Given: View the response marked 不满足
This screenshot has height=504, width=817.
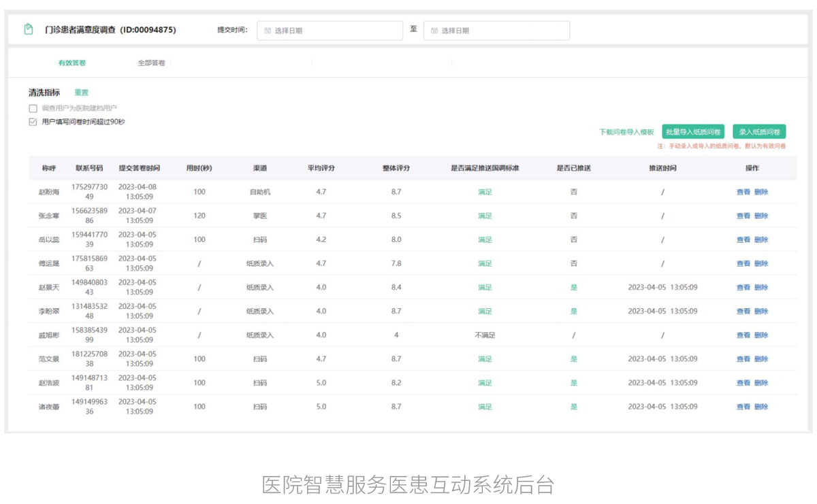Looking at the screenshot, I should pyautogui.click(x=743, y=335).
